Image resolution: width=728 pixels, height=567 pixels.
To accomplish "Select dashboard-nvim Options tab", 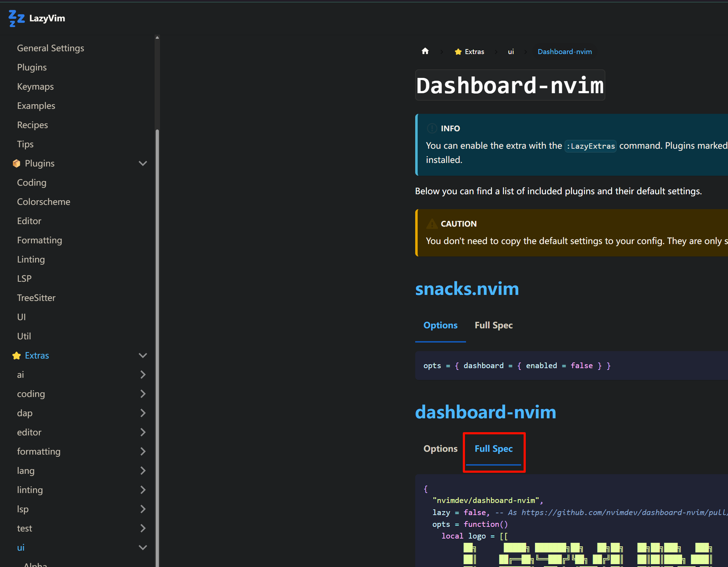I will 440,449.
